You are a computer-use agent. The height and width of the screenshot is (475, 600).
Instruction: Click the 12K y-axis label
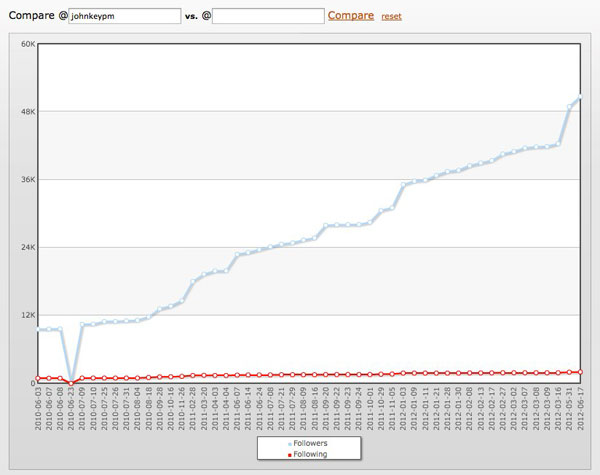click(28, 315)
